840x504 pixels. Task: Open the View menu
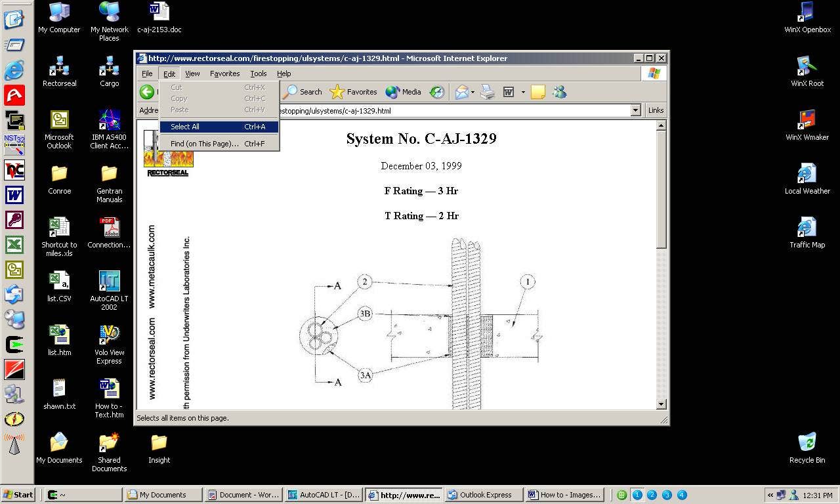[x=192, y=73]
